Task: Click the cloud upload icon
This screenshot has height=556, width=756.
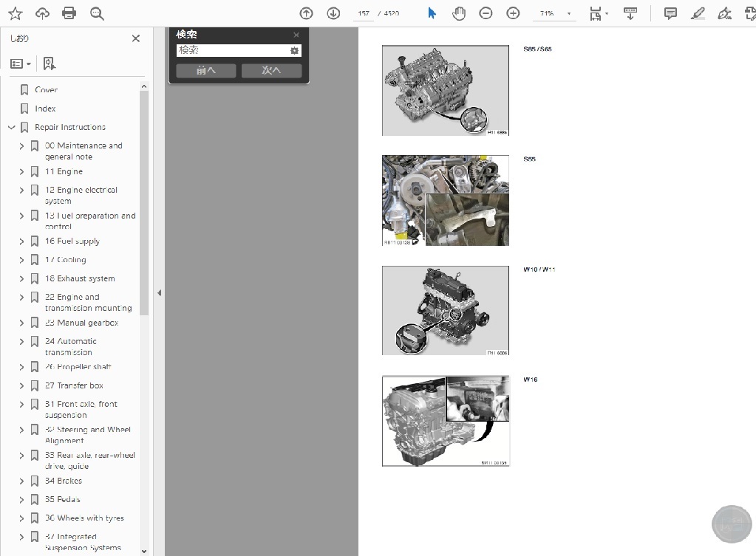Action: (42, 13)
